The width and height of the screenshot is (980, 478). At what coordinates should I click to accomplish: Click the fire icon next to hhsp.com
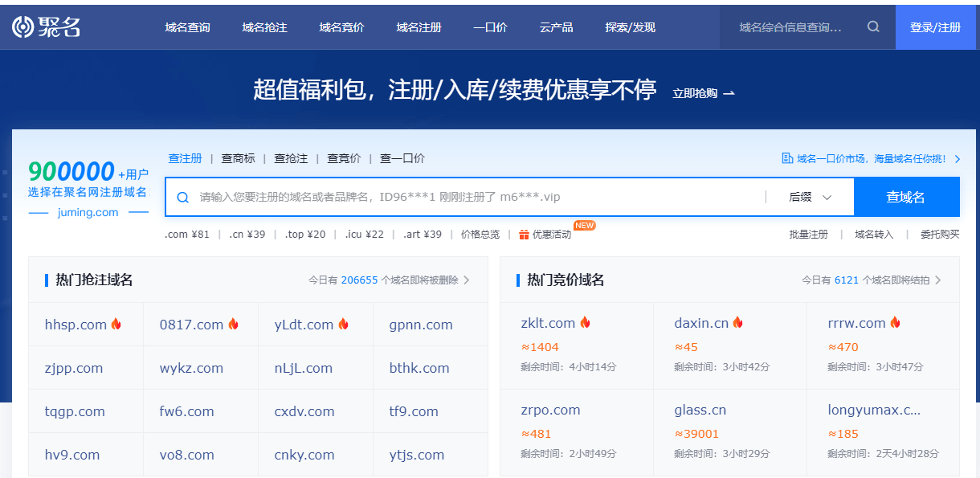117,324
